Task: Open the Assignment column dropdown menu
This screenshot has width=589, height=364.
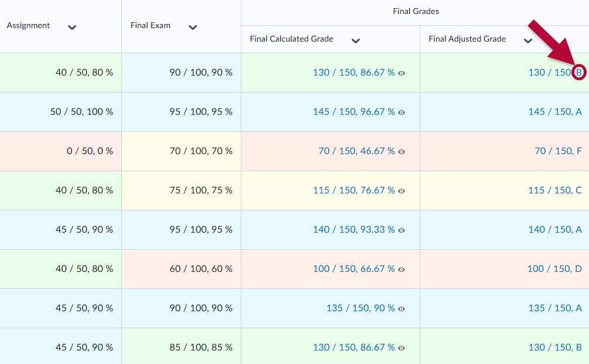Action: click(x=72, y=27)
